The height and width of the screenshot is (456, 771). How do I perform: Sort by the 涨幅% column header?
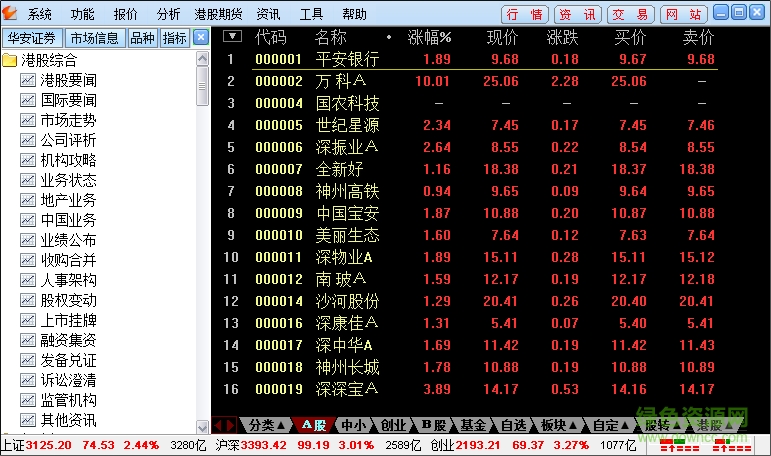tap(429, 37)
